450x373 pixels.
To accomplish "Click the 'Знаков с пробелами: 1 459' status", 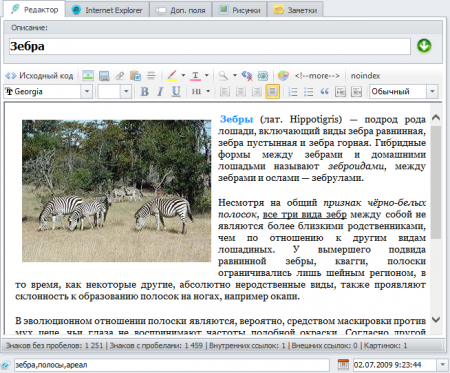I will [x=156, y=346].
